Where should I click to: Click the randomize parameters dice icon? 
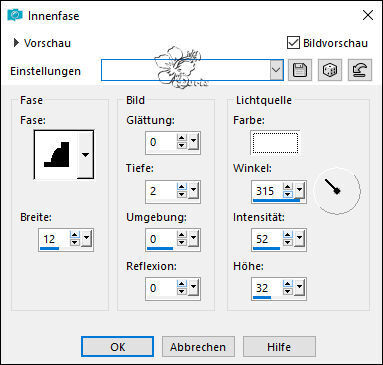click(330, 70)
